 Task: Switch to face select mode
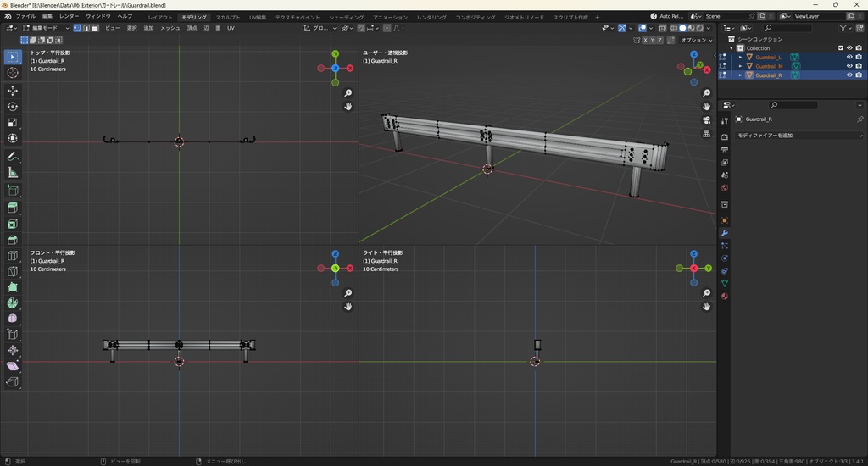[96, 28]
